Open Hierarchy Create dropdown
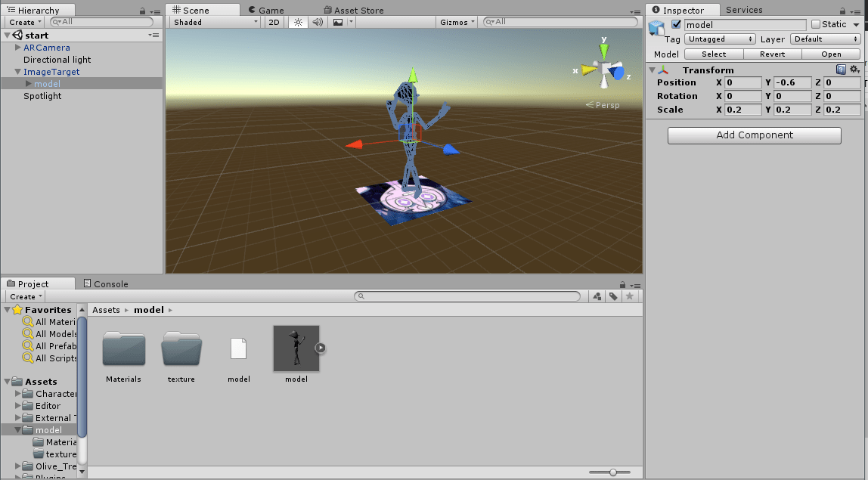 coord(26,22)
